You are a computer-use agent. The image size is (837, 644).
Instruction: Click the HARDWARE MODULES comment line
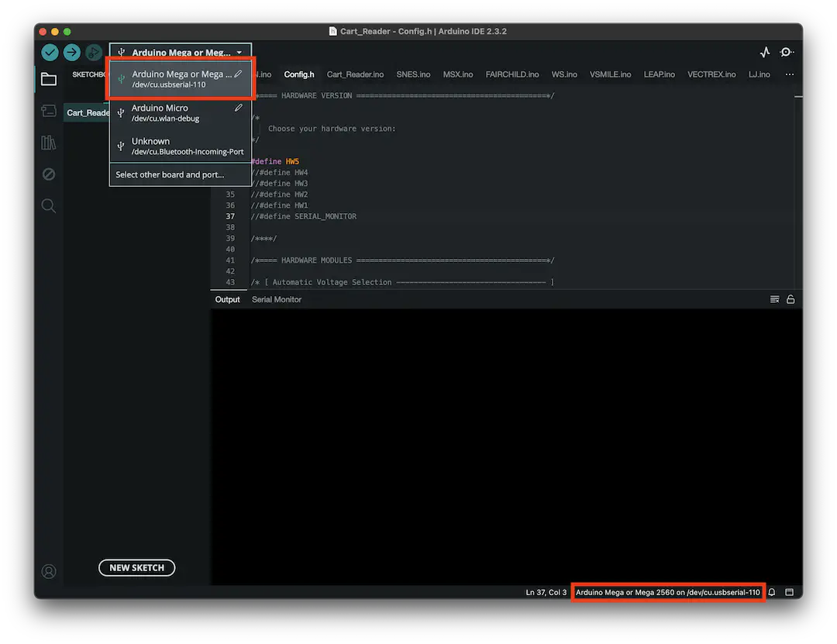[x=402, y=260]
